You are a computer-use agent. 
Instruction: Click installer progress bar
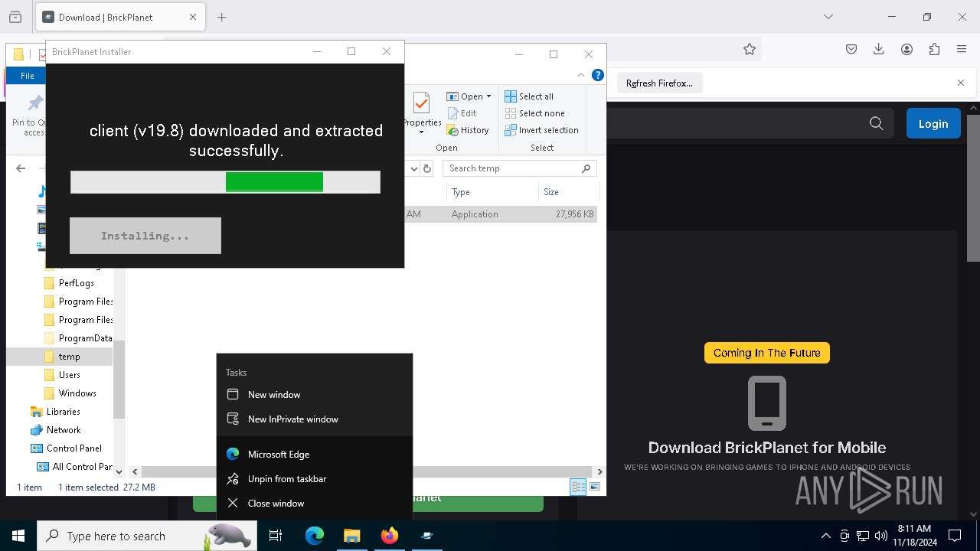[225, 182]
